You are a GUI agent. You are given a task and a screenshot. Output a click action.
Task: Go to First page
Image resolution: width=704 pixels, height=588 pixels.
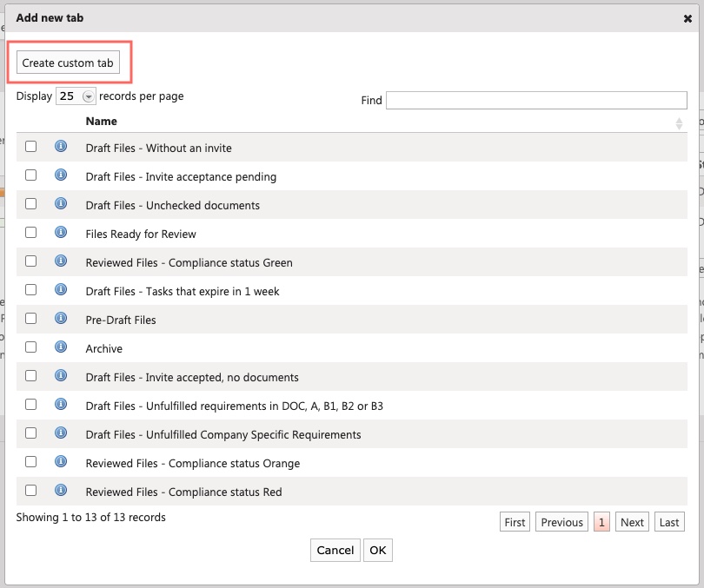click(x=515, y=522)
